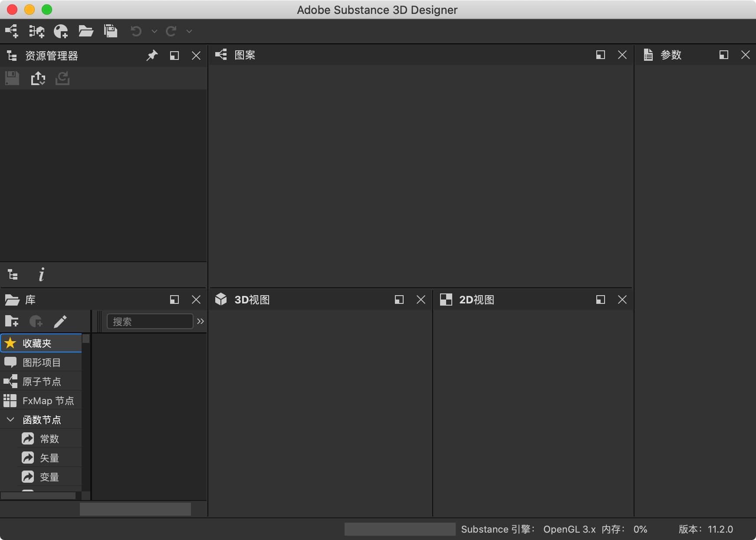
Task: Pin the 资源管理器 panel
Action: [152, 56]
